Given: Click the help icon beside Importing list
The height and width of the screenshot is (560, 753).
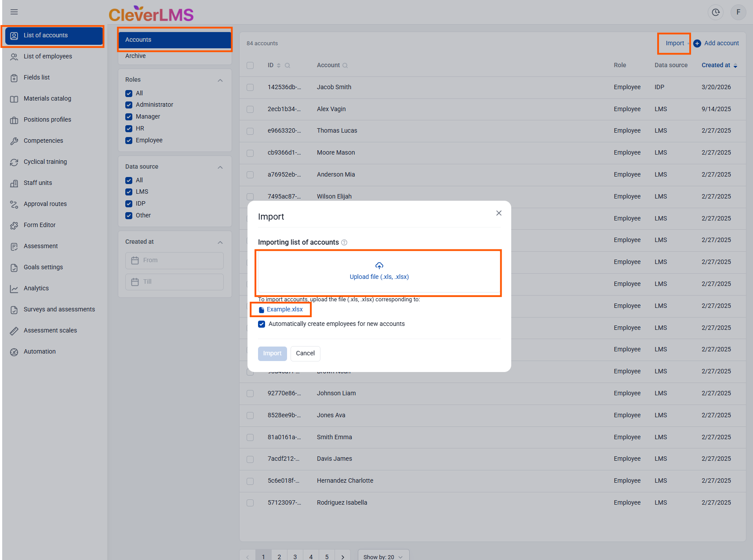Looking at the screenshot, I should [x=344, y=242].
